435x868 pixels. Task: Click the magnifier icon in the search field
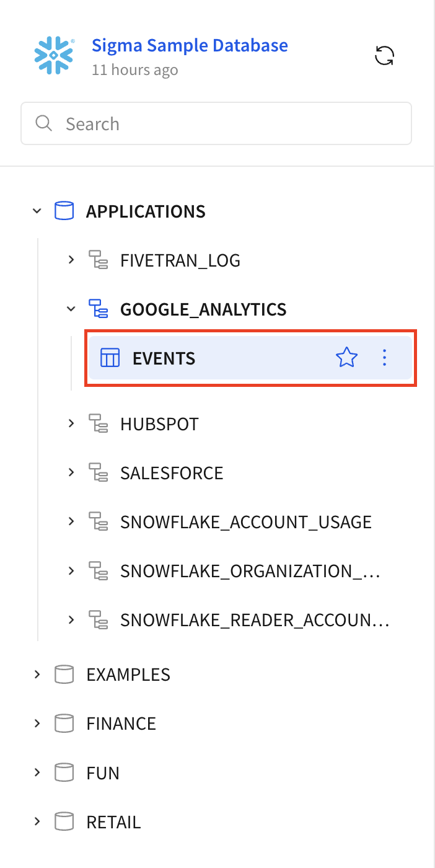44,123
